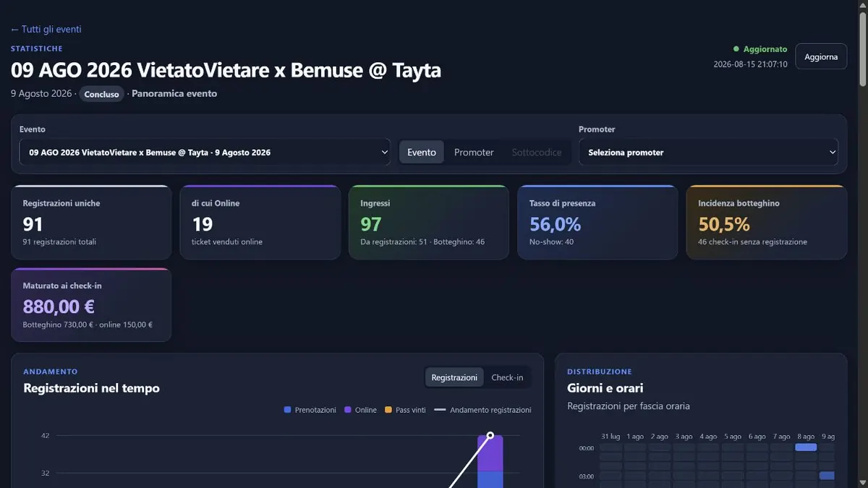868x488 pixels.
Task: Switch to the Promoter segment tab
Action: click(x=474, y=153)
